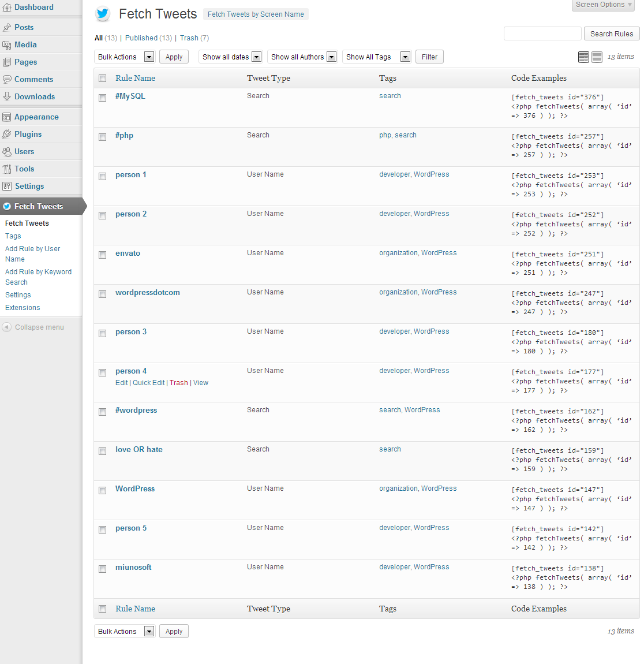Click the All (13) filter
Viewport: 644px width, 664px height.
point(106,38)
